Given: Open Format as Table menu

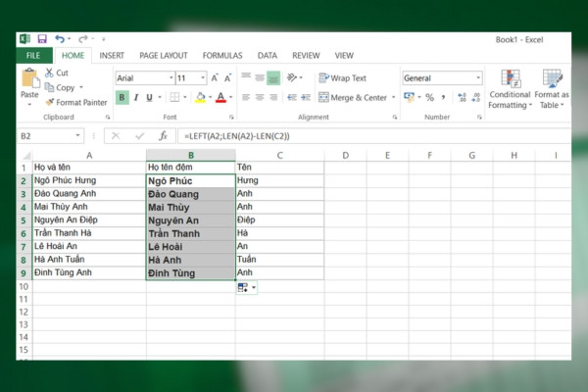Looking at the screenshot, I should coord(552,89).
